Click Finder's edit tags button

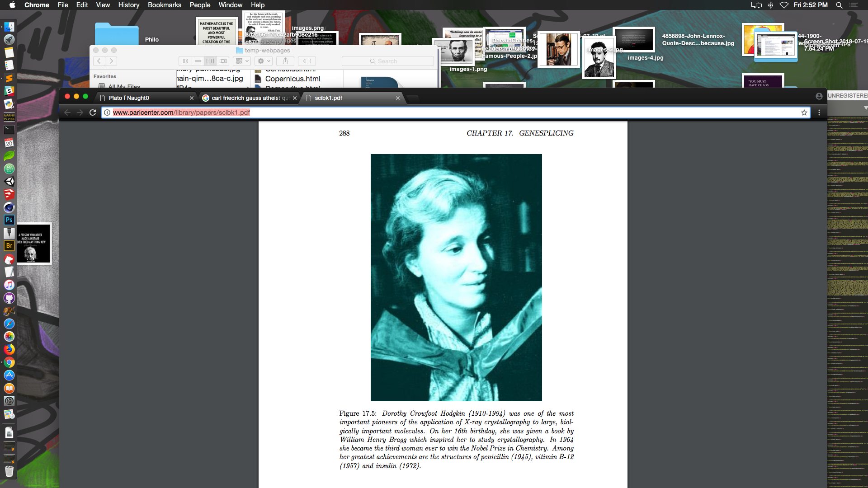coord(307,61)
